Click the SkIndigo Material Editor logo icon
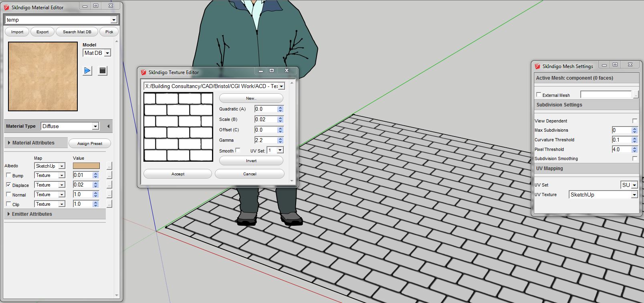Viewport: 644px width, 303px height. tap(6, 8)
